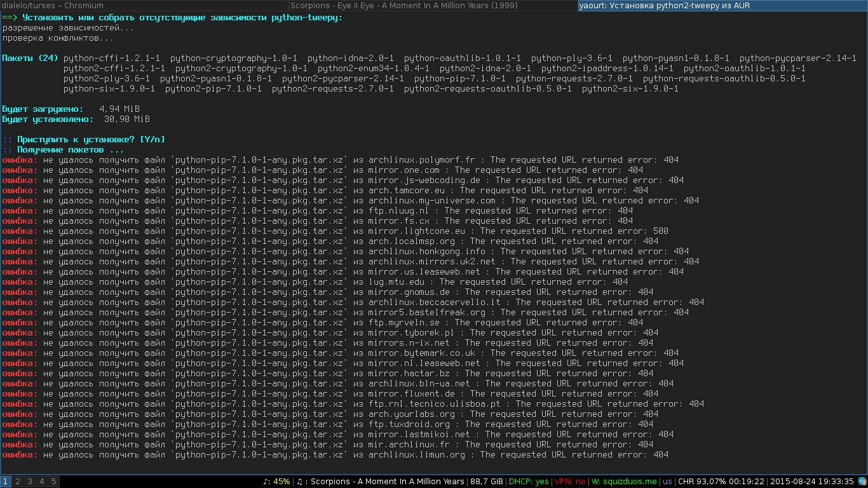Click the error line for ftp.rnl.tecnico.ulisboa.pt
Screen dimensions: 868x488
pyautogui.click(x=353, y=404)
